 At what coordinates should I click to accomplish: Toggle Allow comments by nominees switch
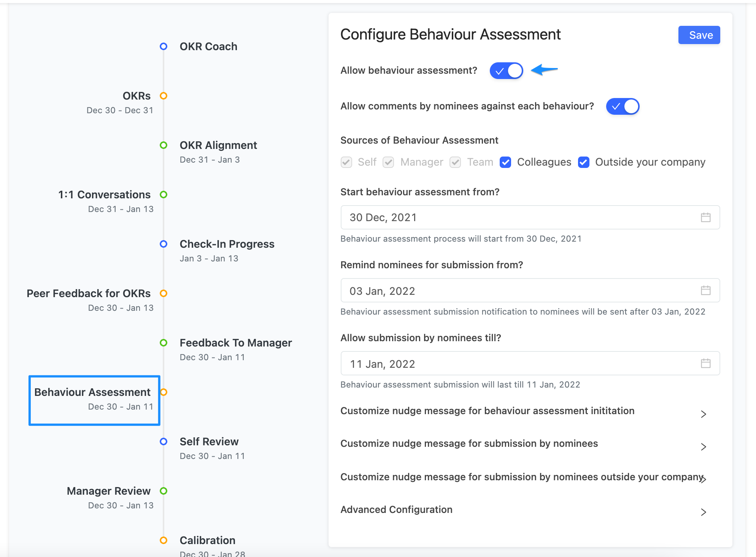(x=623, y=106)
